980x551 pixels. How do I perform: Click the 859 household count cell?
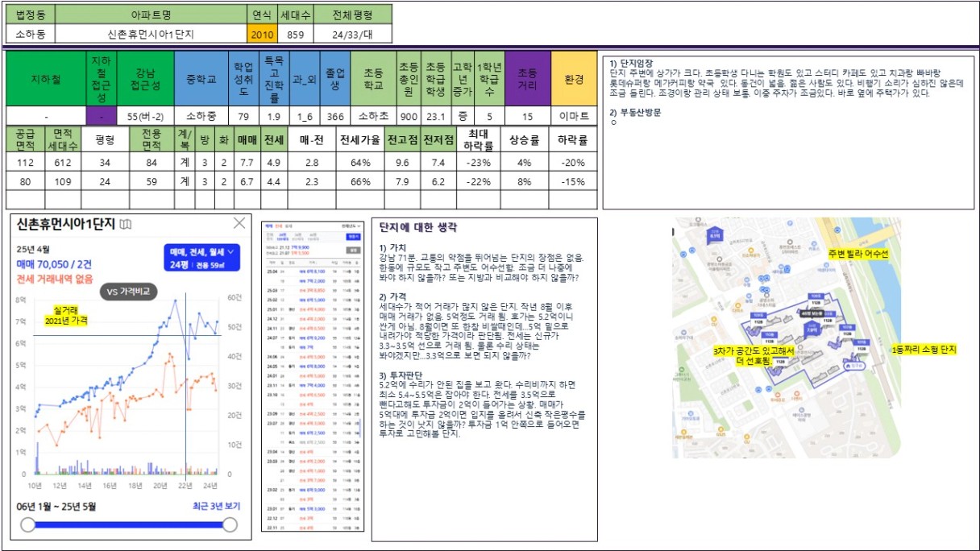pos(296,35)
